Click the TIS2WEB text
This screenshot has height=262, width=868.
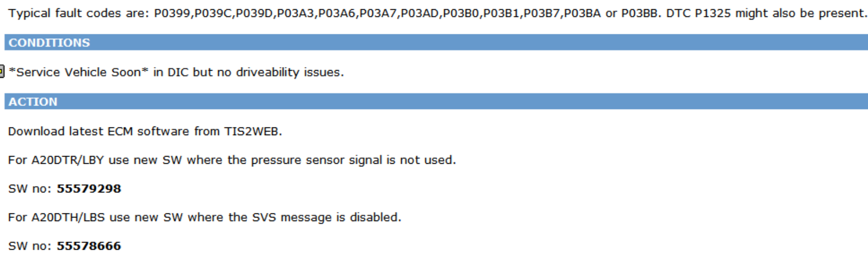(x=252, y=132)
